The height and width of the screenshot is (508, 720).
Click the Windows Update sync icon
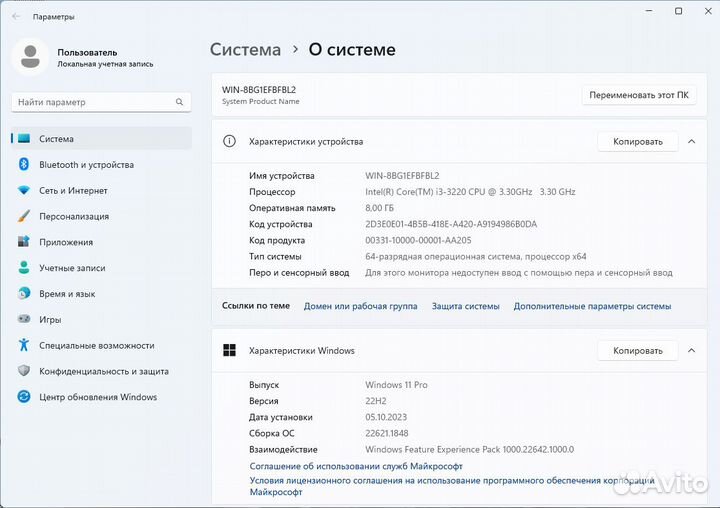click(24, 396)
